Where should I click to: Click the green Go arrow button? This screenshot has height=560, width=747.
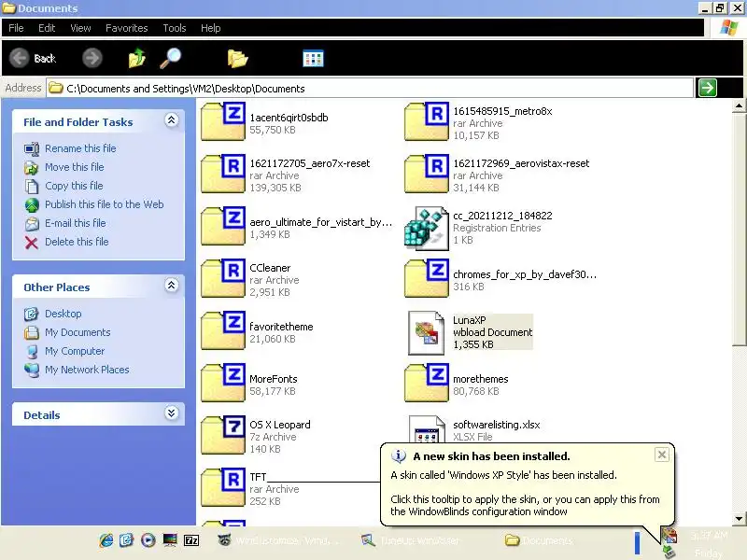coord(707,88)
